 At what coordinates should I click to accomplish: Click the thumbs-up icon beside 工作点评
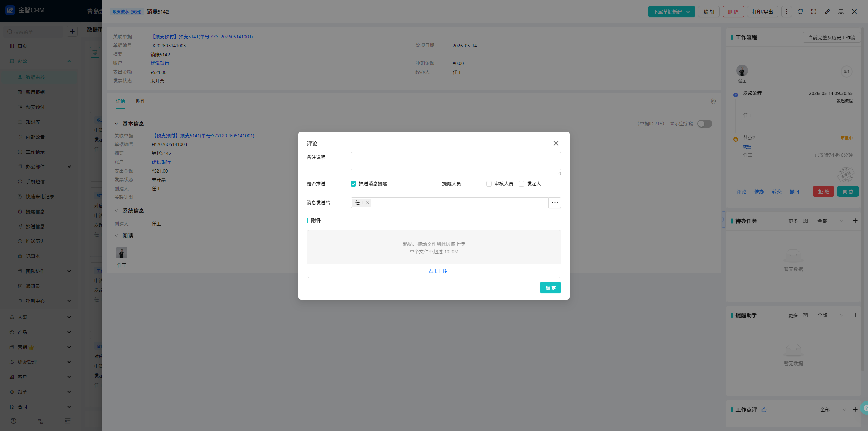[764, 410]
